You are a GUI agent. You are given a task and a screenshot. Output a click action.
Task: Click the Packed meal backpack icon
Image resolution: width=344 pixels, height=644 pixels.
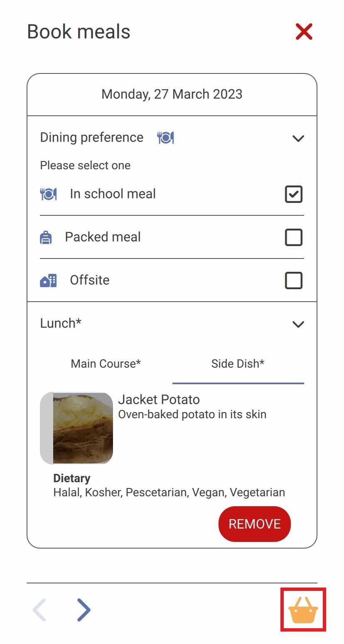(x=46, y=237)
